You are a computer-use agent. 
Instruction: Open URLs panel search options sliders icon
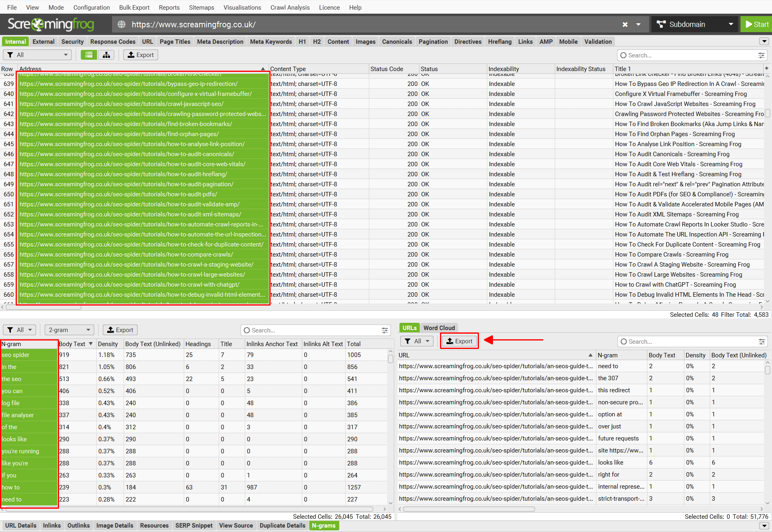point(762,342)
